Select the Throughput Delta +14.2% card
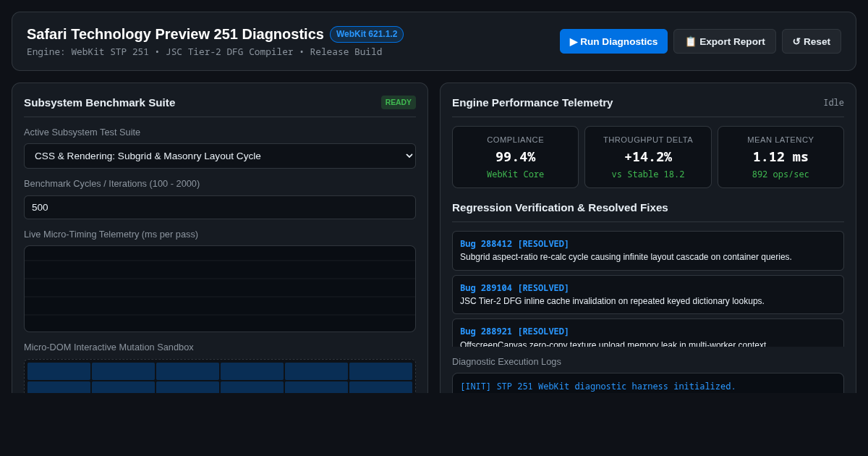The width and height of the screenshot is (868, 456). pyautogui.click(x=648, y=157)
